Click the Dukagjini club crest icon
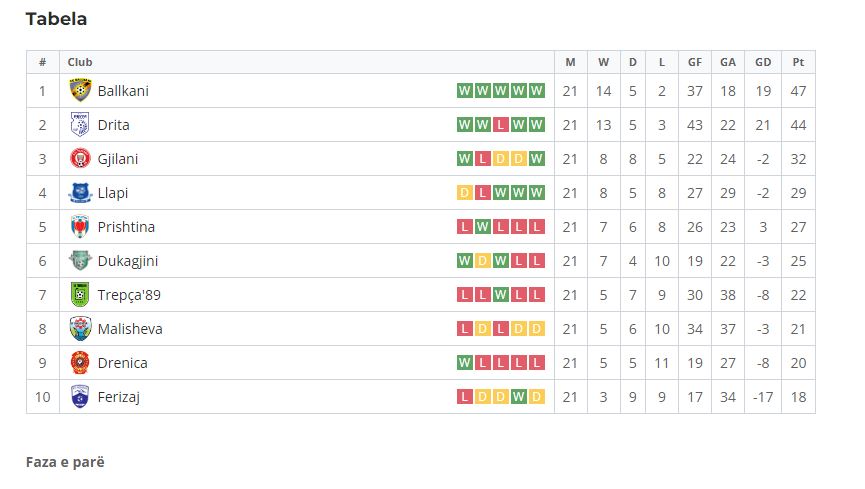 click(80, 261)
